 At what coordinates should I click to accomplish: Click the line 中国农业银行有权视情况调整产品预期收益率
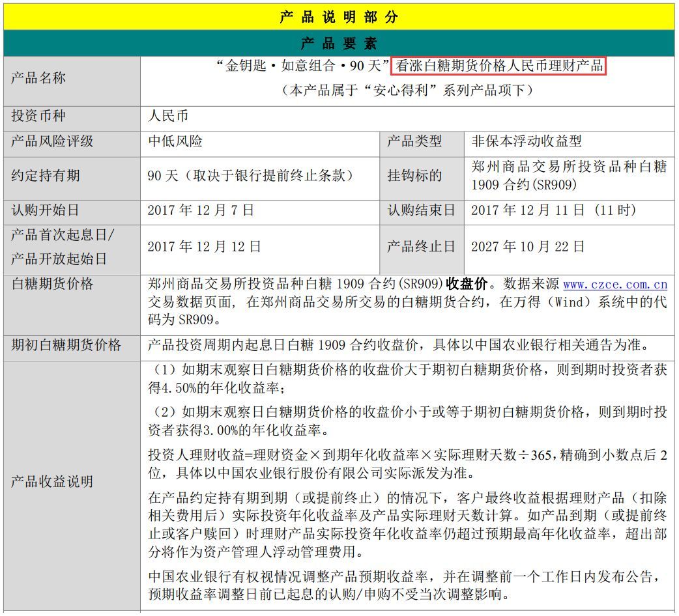tap(287, 577)
